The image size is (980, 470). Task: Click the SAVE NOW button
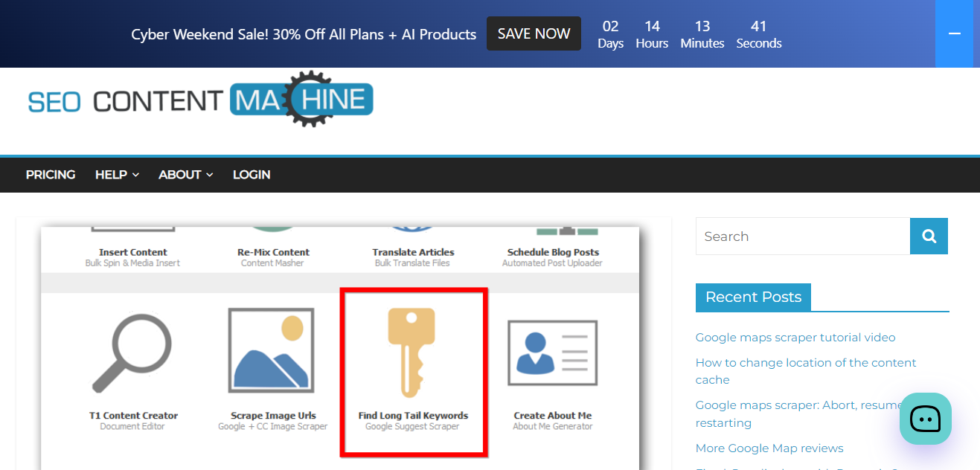[x=534, y=33]
